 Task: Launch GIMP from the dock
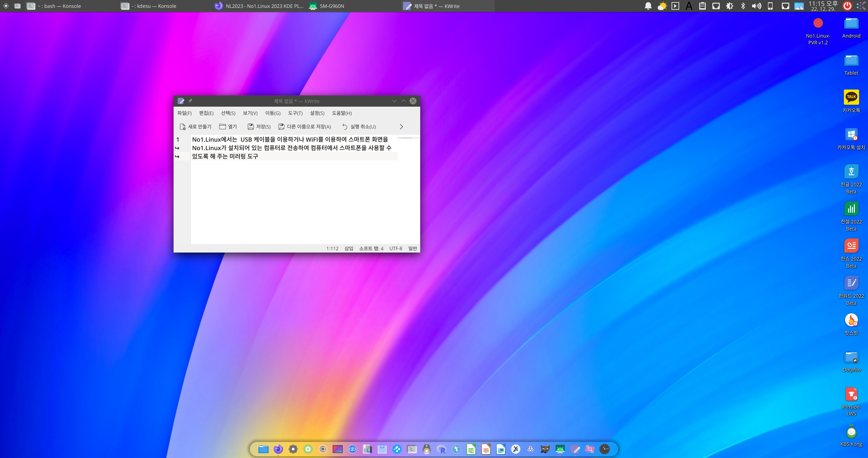pos(545,449)
